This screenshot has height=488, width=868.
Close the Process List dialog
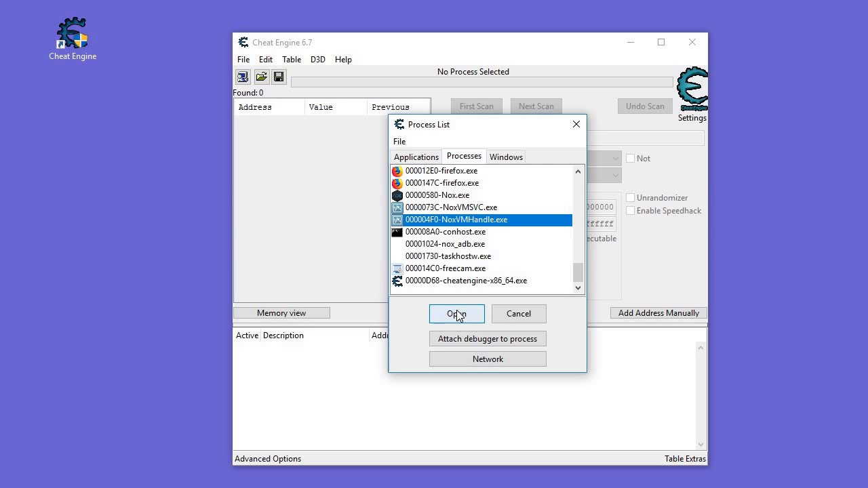576,124
